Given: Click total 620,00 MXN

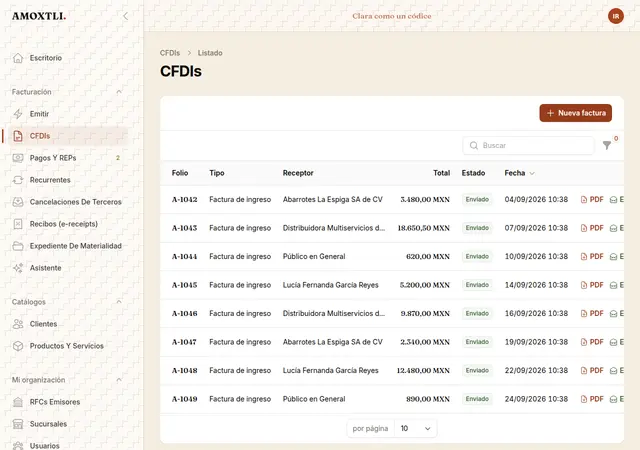Looking at the screenshot, I should [x=428, y=256].
